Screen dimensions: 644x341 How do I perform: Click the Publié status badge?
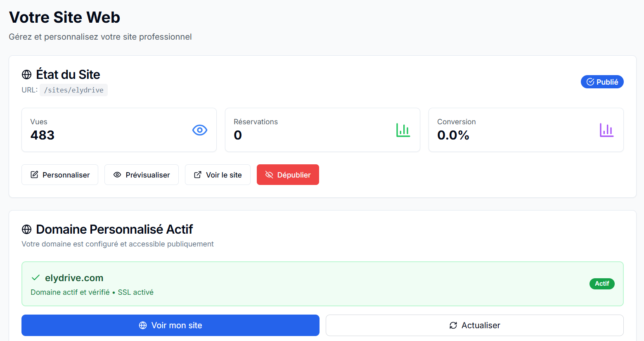tap(602, 81)
